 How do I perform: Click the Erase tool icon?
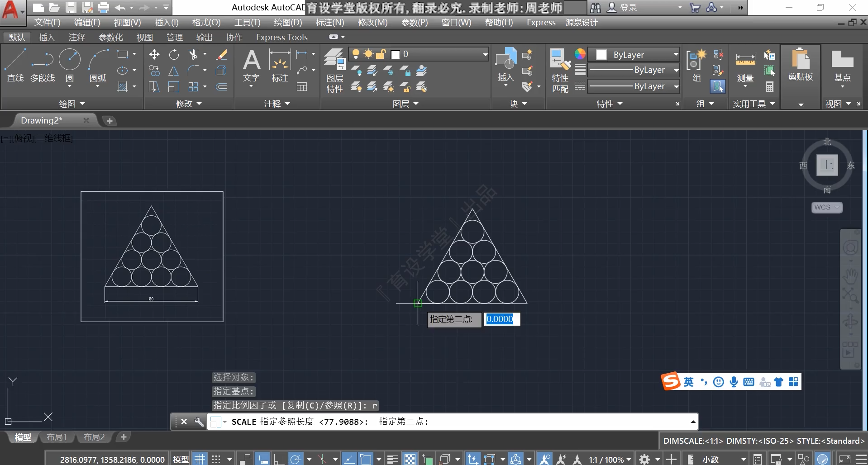[x=221, y=55]
